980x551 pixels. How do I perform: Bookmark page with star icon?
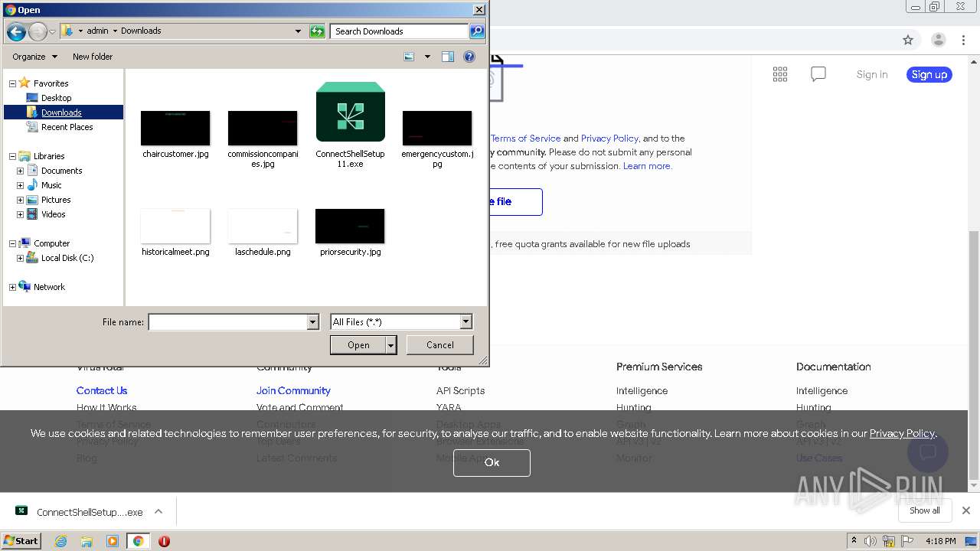point(908,40)
